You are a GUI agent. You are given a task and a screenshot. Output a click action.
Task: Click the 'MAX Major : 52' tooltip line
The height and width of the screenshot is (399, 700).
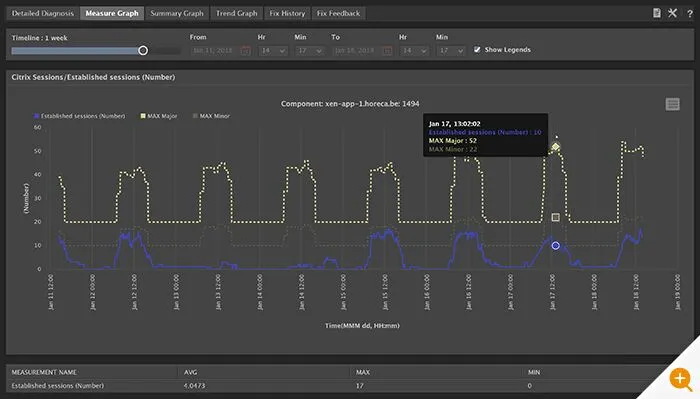(453, 141)
